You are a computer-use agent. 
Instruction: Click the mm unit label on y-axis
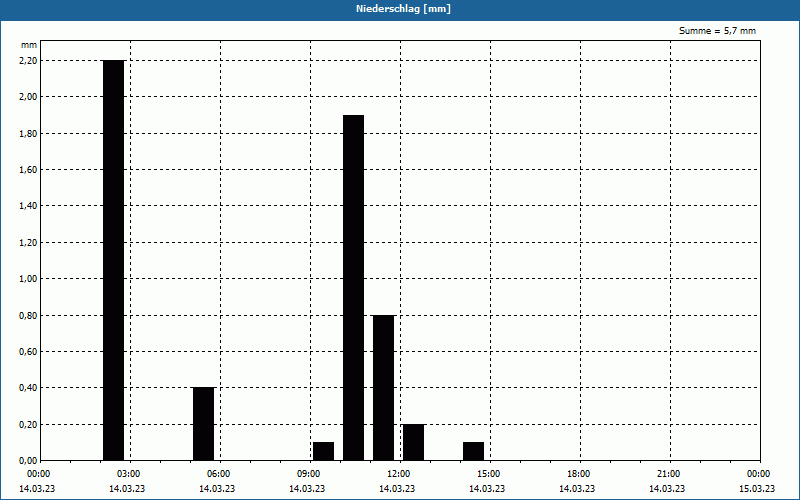pos(29,45)
